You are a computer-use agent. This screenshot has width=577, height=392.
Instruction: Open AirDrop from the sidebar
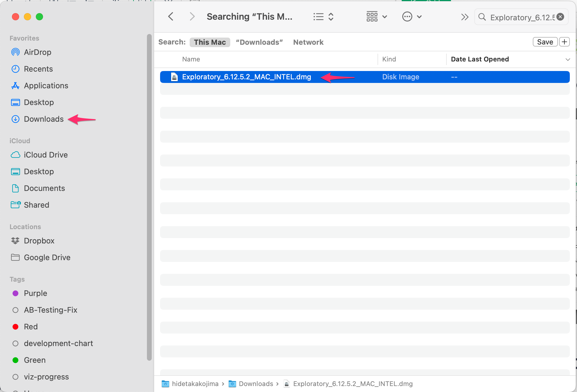pos(37,52)
